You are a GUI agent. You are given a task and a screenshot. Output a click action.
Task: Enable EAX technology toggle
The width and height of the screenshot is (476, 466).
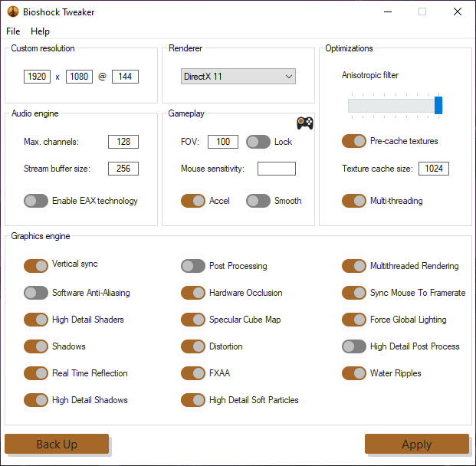click(36, 201)
